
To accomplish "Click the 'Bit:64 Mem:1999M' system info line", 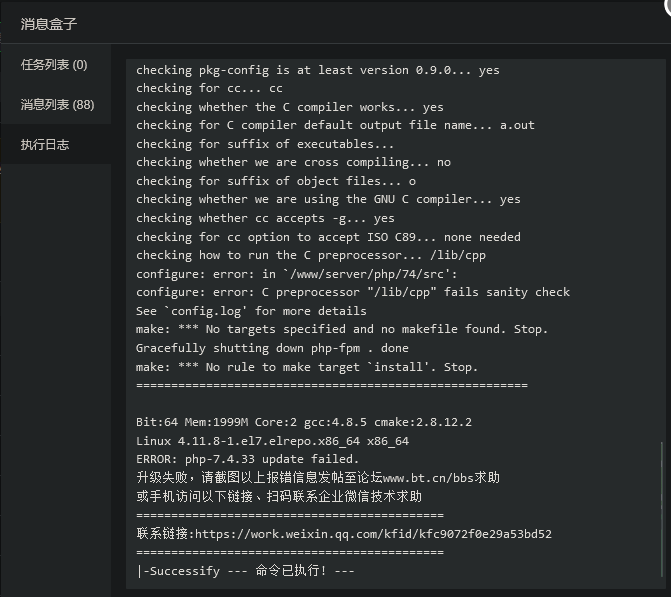I will point(304,422).
